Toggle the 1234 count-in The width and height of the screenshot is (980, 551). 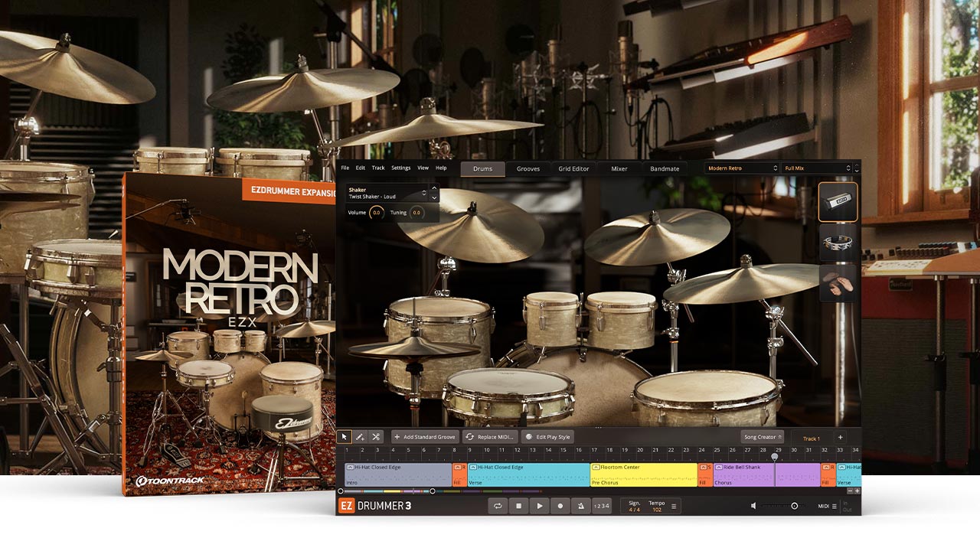point(602,506)
